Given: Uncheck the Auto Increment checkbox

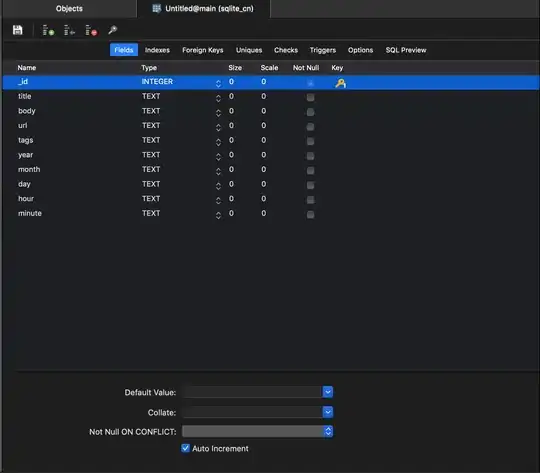Looking at the screenshot, I should (185, 448).
